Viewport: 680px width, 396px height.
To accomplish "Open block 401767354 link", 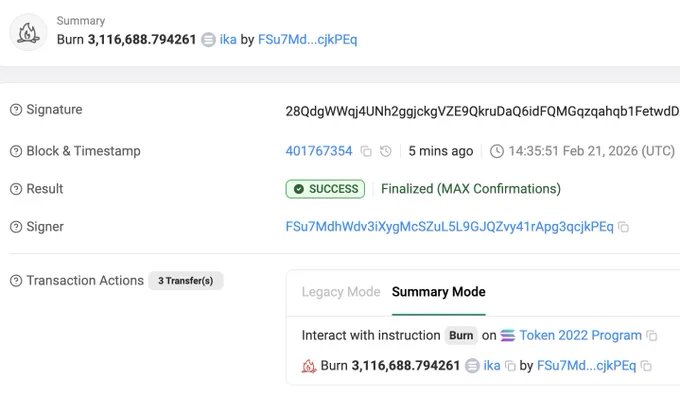I will [x=319, y=151].
